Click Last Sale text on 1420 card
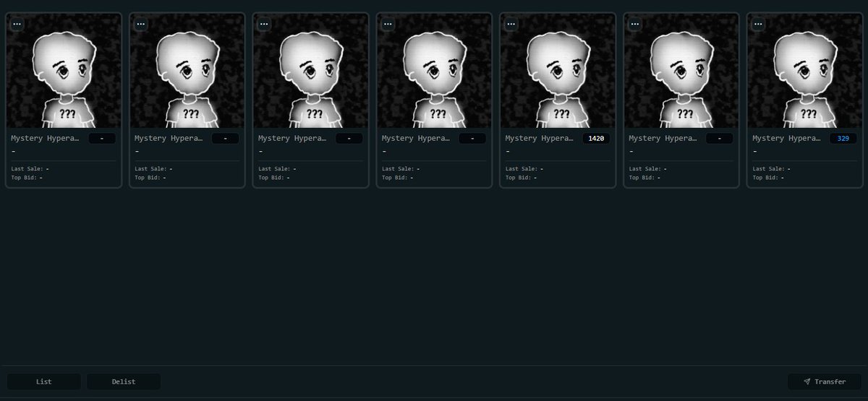 click(x=524, y=168)
